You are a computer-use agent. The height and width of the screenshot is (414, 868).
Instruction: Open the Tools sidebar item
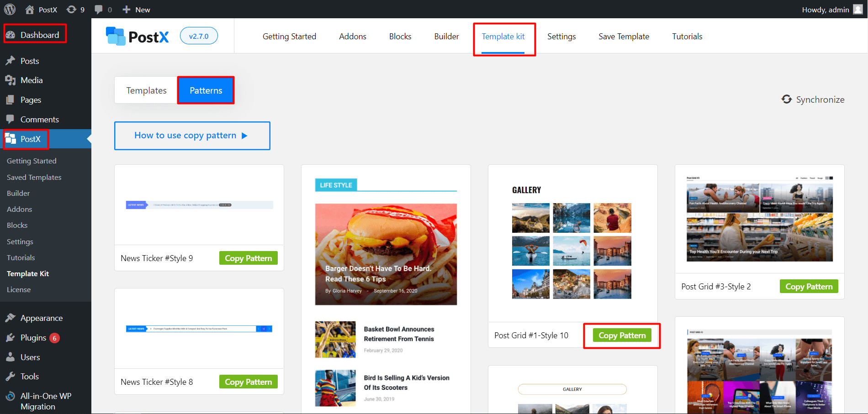29,377
